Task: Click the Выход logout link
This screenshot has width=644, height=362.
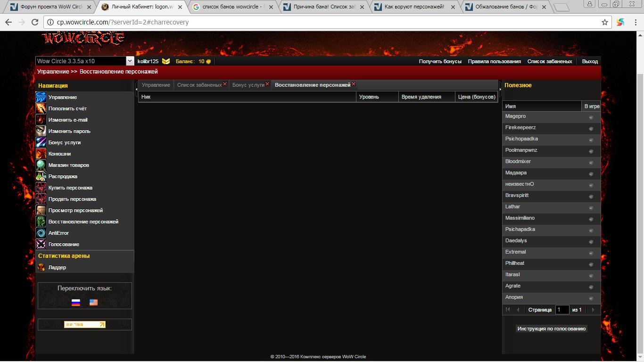Action: point(590,61)
